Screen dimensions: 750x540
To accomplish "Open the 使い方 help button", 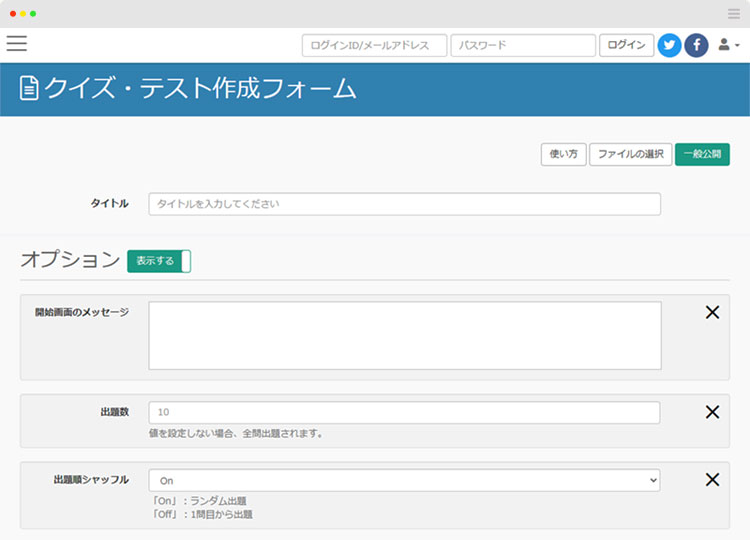I will tap(561, 154).
